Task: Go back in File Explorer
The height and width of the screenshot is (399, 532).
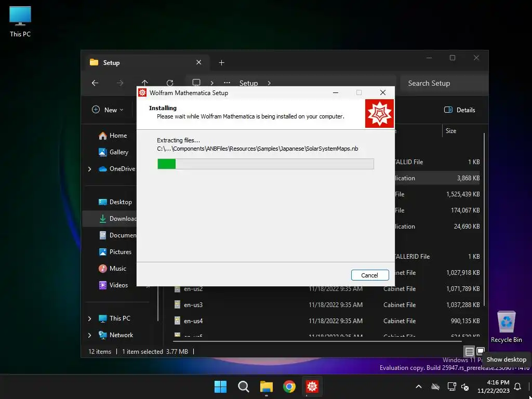Action: 95,83
